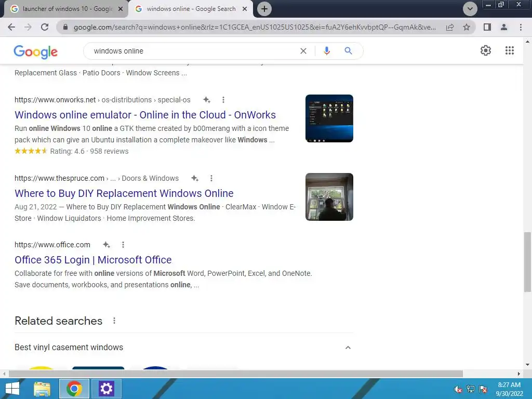Start voice search with the microphone
The image size is (532, 399).
pyautogui.click(x=326, y=51)
